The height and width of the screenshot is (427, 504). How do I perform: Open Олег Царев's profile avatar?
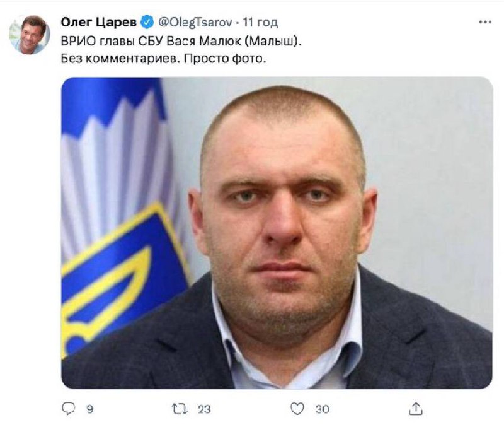[x=29, y=35]
